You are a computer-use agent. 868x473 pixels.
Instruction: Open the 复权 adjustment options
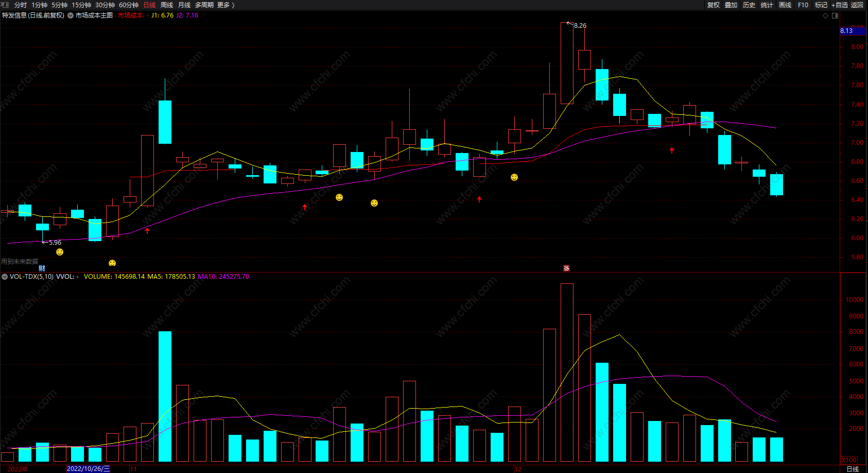(x=714, y=5)
